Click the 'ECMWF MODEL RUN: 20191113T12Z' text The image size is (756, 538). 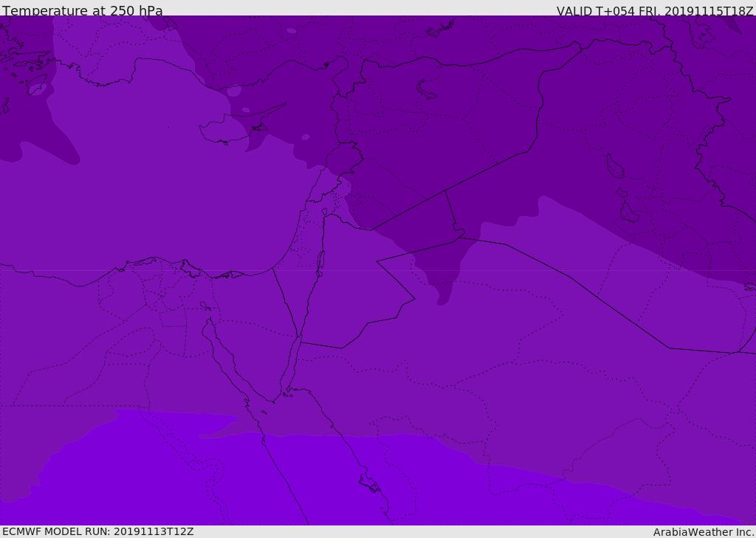(98, 531)
